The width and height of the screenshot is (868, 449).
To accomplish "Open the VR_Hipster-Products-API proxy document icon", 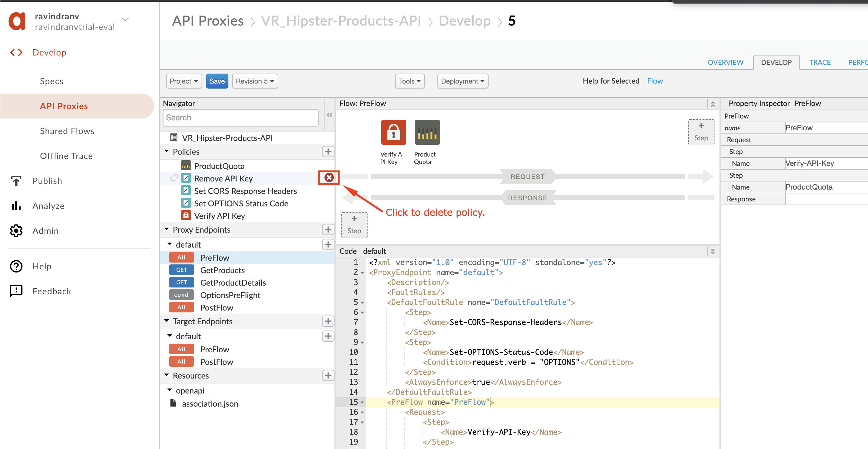I will click(174, 138).
